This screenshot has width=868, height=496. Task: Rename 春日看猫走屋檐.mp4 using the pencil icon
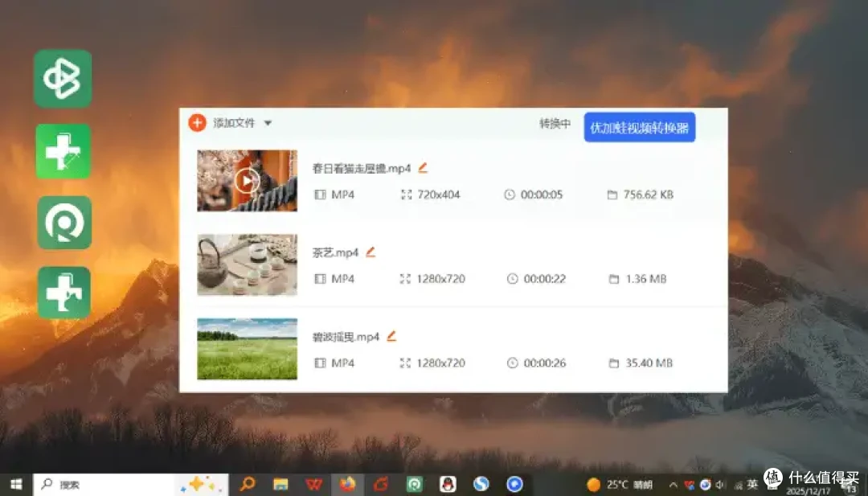click(423, 167)
